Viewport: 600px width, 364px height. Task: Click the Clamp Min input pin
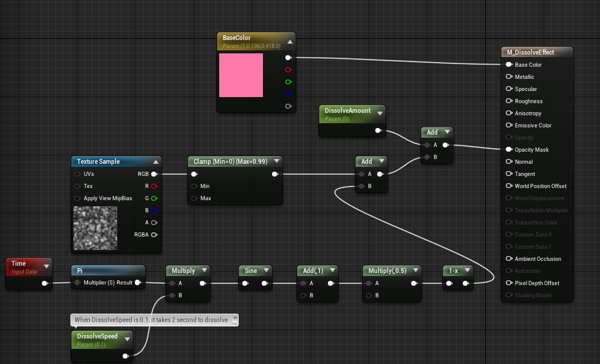194,186
